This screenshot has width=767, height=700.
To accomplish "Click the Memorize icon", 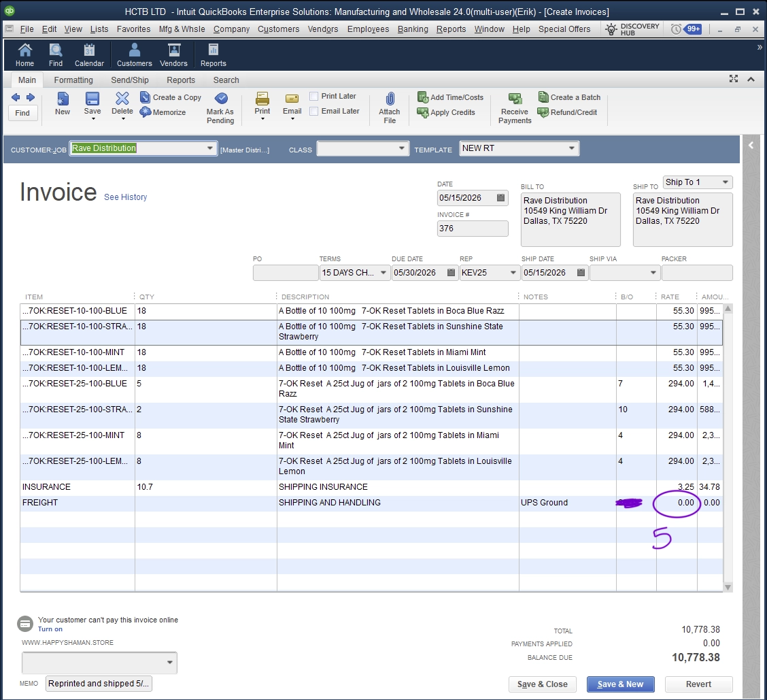I will coord(146,112).
